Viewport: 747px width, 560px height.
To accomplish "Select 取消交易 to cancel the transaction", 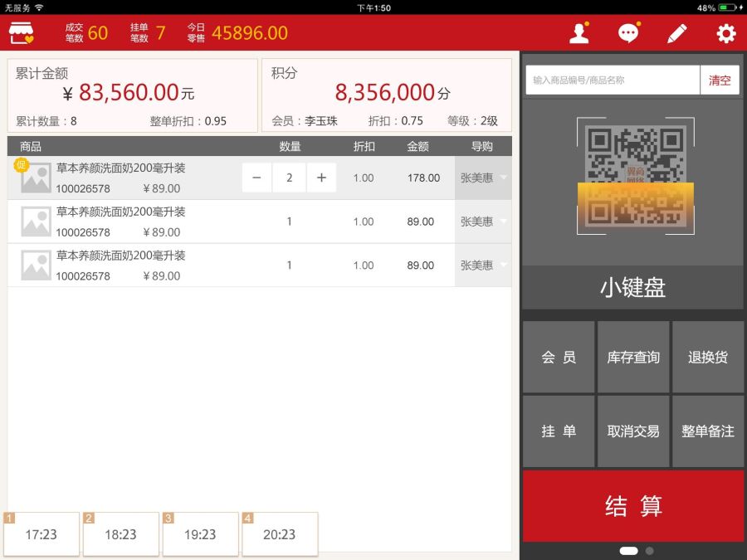I will point(633,431).
